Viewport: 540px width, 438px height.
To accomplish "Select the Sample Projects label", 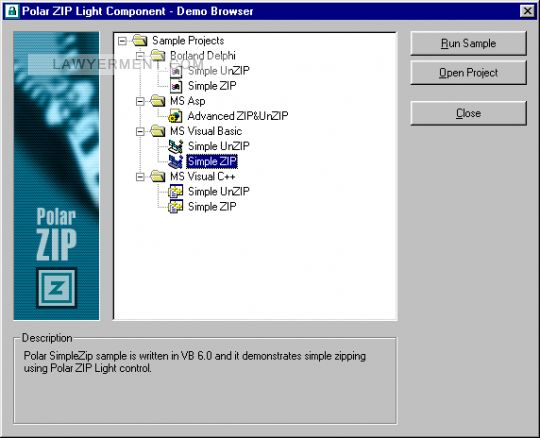I will point(188,41).
